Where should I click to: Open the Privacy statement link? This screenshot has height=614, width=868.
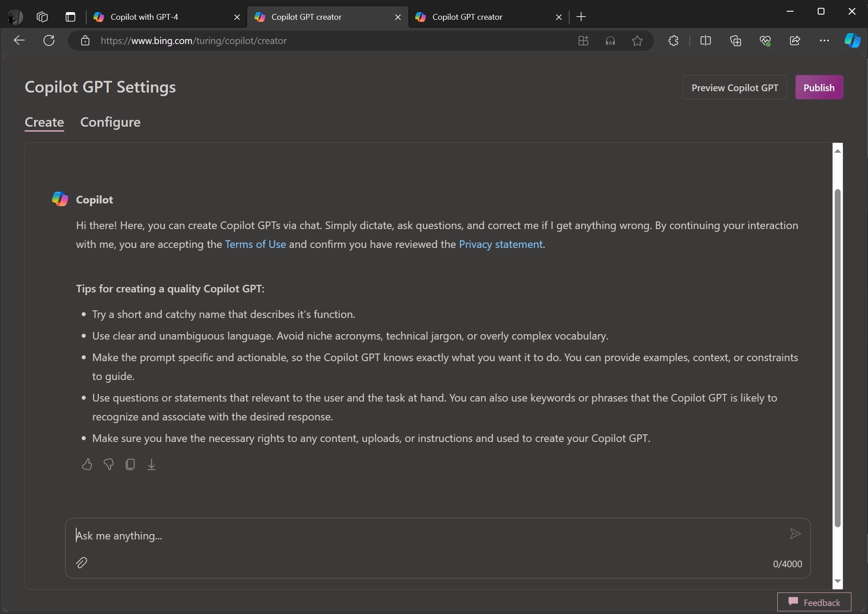500,244
